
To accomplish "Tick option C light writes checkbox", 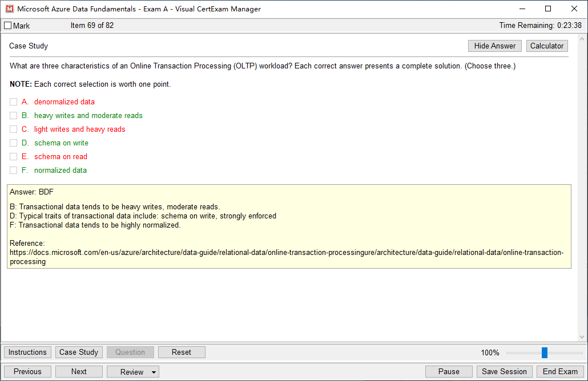I will pyautogui.click(x=14, y=129).
